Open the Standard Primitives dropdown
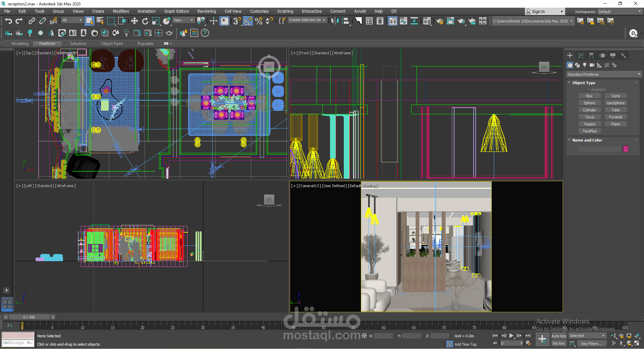The width and height of the screenshot is (644, 349). pyautogui.click(x=603, y=74)
